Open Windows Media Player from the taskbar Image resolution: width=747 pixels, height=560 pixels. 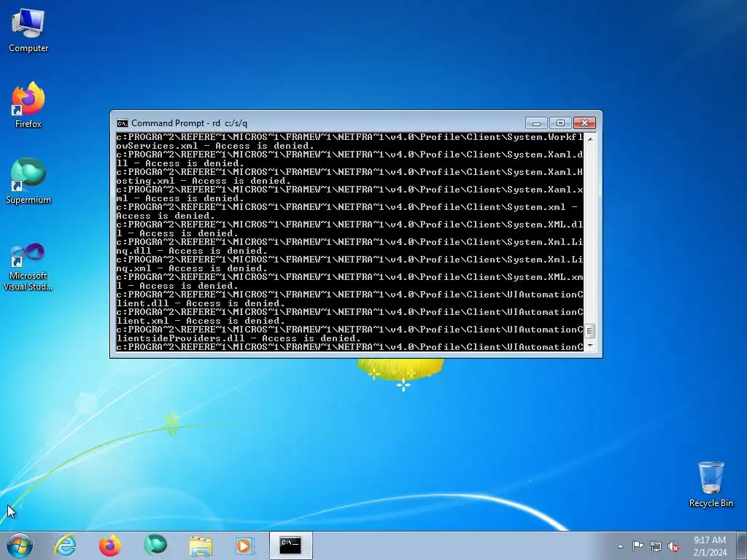click(245, 545)
